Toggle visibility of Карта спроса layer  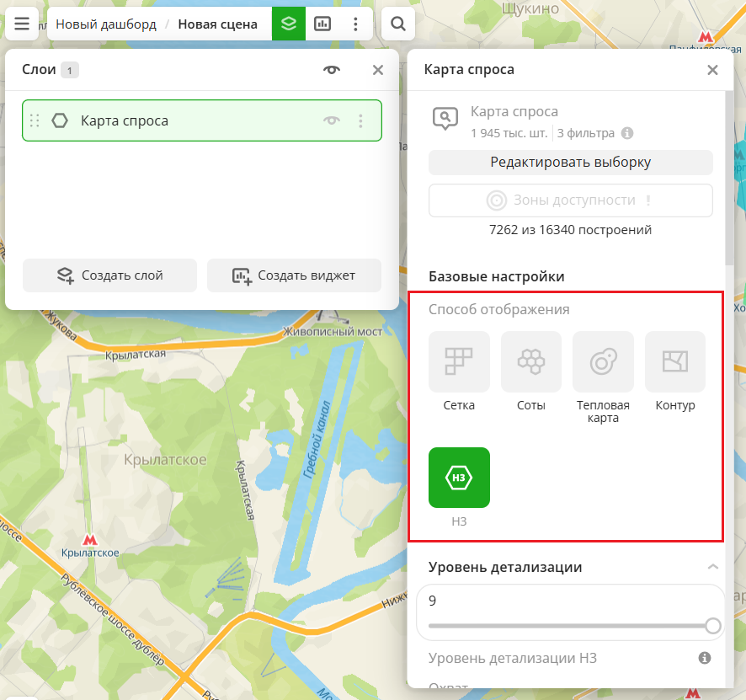(x=332, y=120)
